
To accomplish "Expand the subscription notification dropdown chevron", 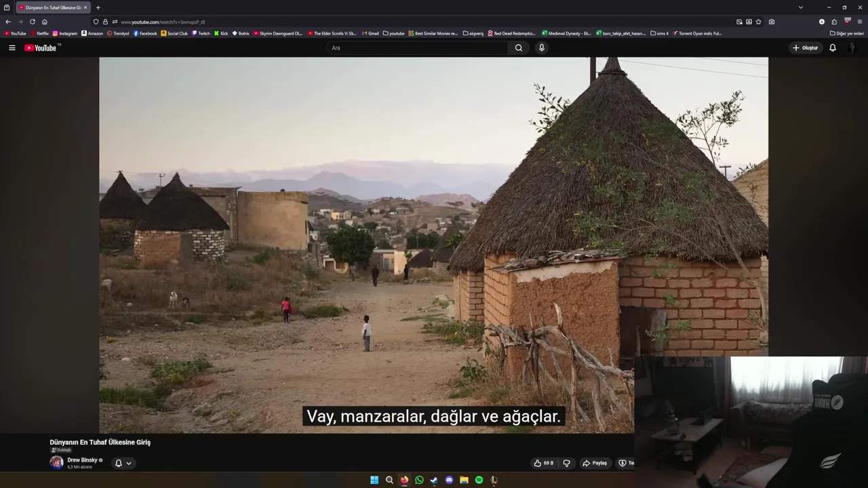I will tap(129, 464).
